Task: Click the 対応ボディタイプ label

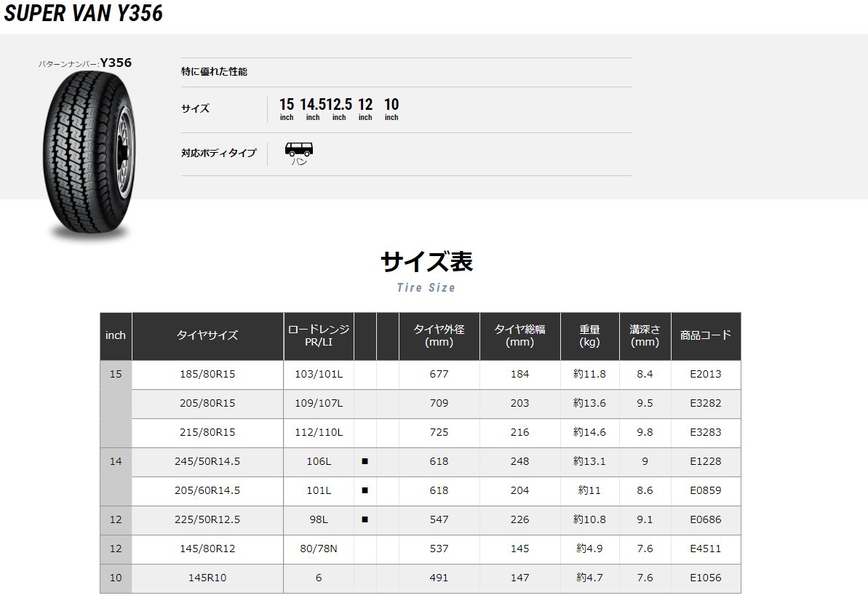Action: (219, 153)
